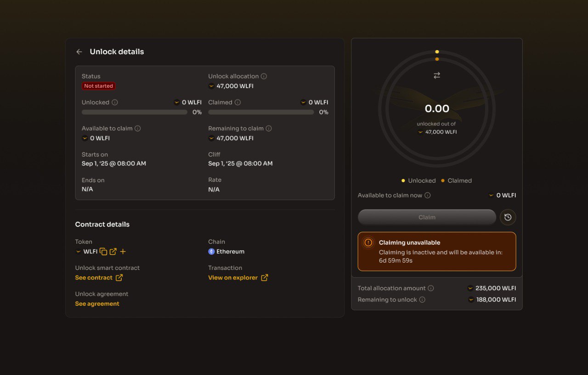Open the See agreement link
This screenshot has height=375, width=588.
(x=97, y=304)
